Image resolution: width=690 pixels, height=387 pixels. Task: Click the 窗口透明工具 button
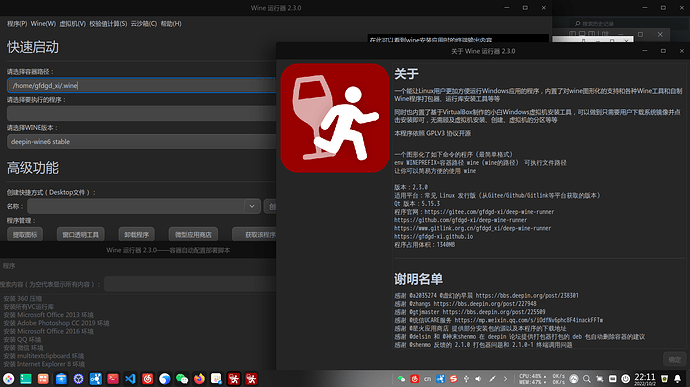81,235
